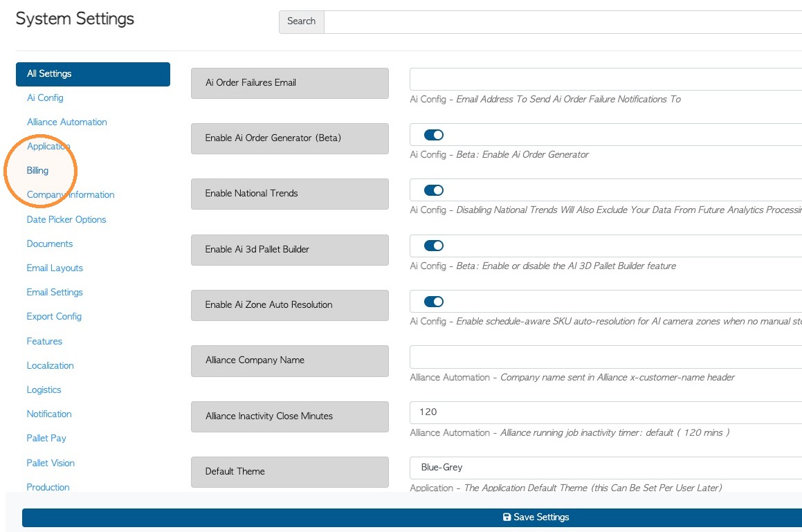
Task: Click 'Company name sent in Alliance x-customer-name header' text
Action: [617, 378]
